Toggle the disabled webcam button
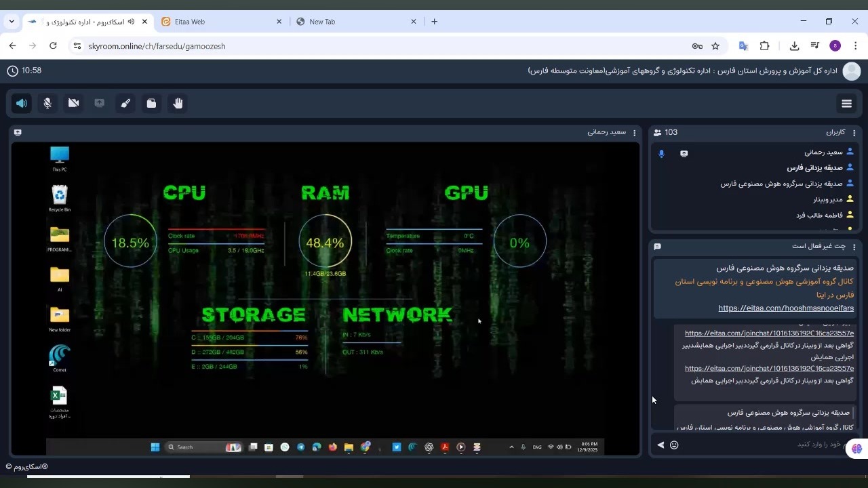Image resolution: width=868 pixels, height=488 pixels. tap(74, 104)
